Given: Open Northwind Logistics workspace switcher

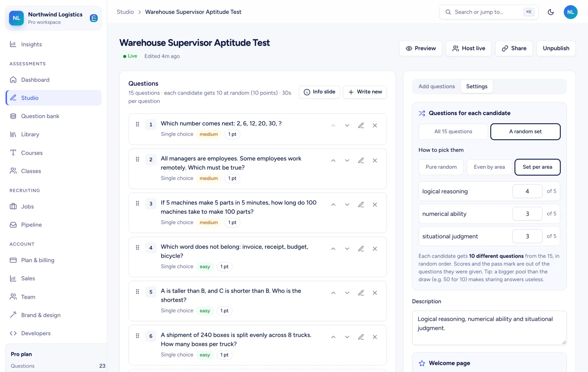Looking at the screenshot, I should (54, 18).
